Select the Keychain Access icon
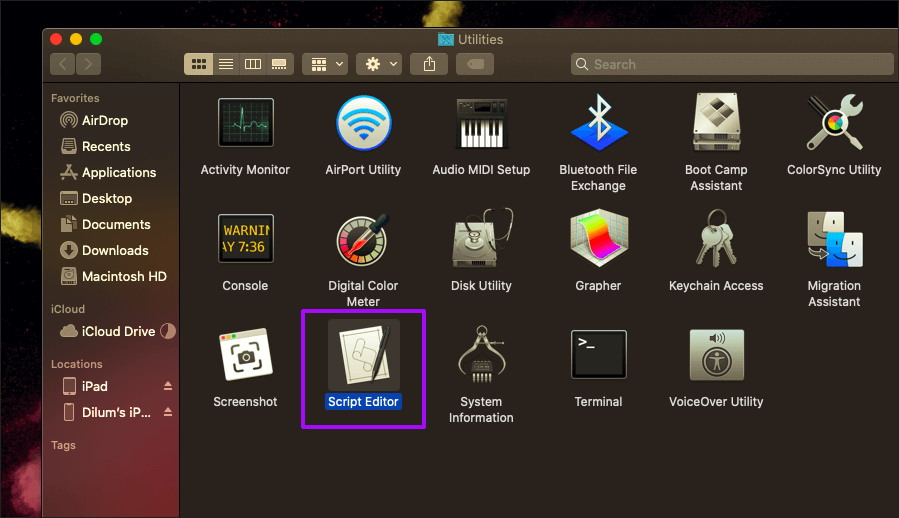Screen dimensions: 899x518 (x=715, y=238)
